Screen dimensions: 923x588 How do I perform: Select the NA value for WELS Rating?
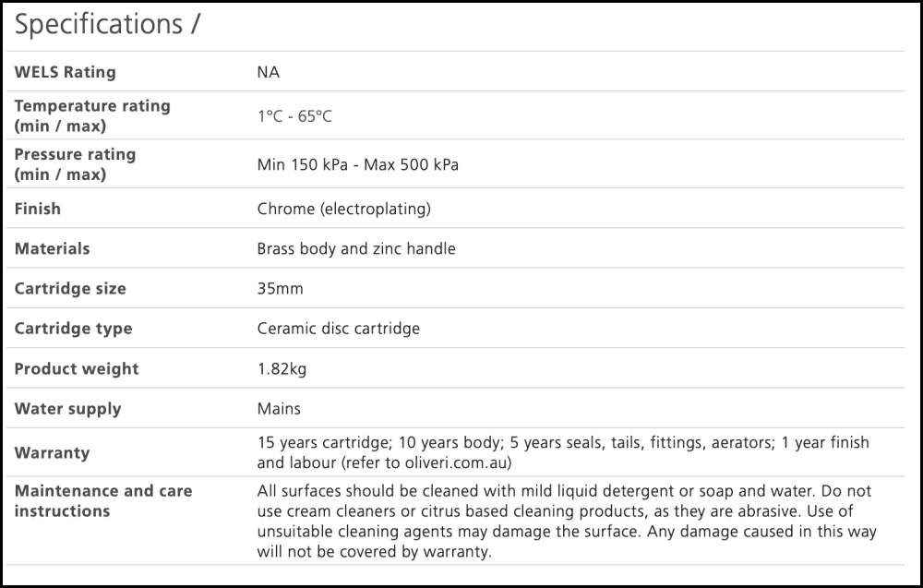click(268, 72)
